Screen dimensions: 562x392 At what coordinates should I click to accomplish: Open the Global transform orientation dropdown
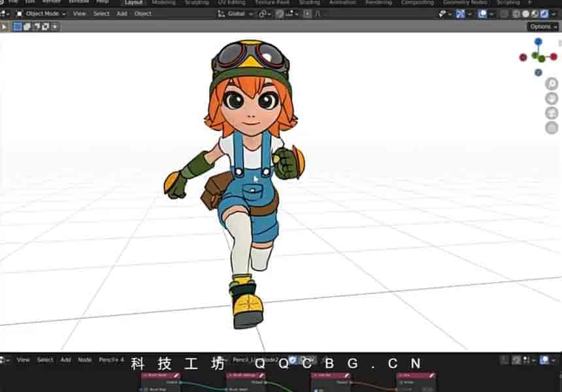tap(235, 14)
